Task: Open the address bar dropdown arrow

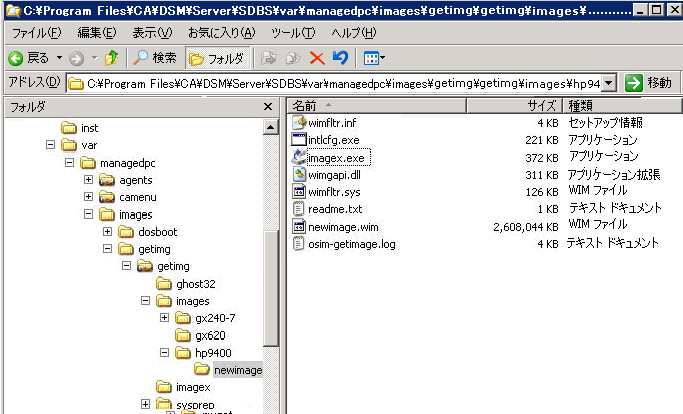Action: (x=609, y=83)
